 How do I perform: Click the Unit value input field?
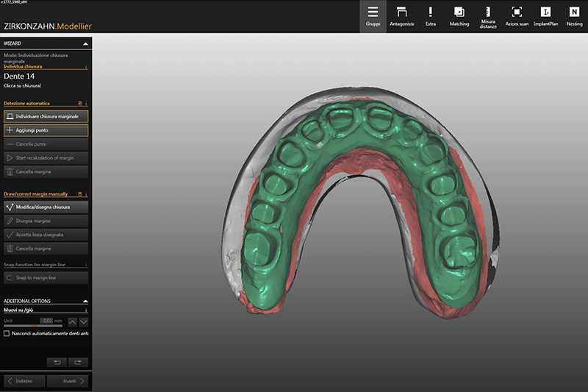(x=46, y=321)
